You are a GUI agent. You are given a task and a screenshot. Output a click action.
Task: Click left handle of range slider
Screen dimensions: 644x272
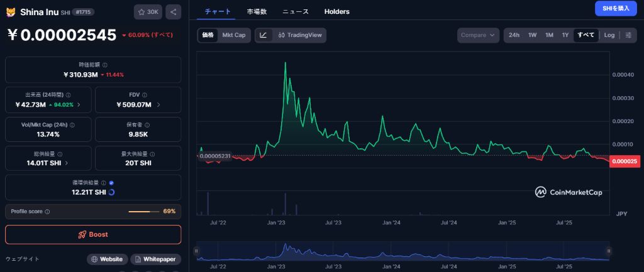click(x=196, y=251)
